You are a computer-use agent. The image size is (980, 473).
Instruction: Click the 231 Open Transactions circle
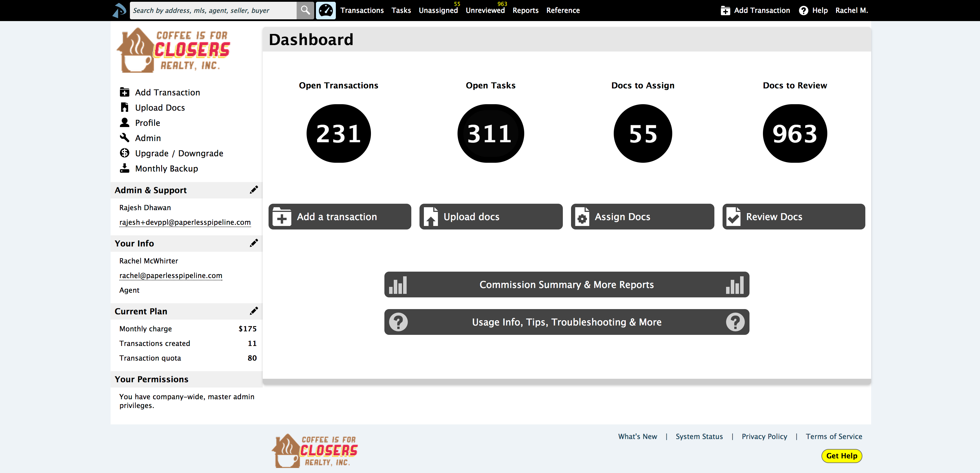coord(338,133)
